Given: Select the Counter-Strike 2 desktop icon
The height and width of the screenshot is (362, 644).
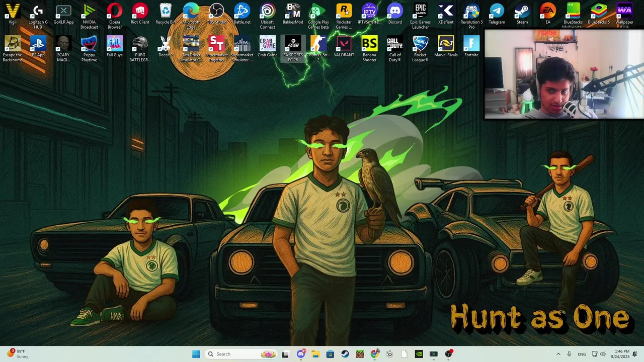Looking at the screenshot, I should [x=318, y=49].
